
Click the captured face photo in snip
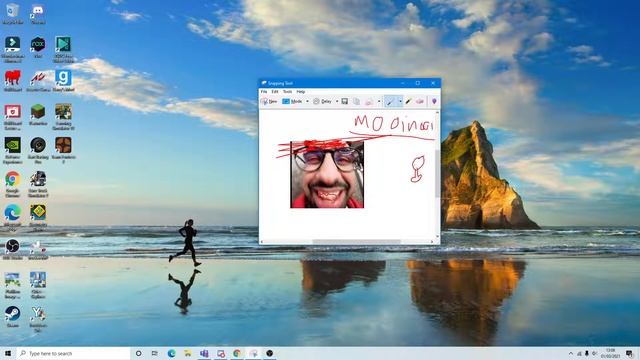pyautogui.click(x=327, y=175)
